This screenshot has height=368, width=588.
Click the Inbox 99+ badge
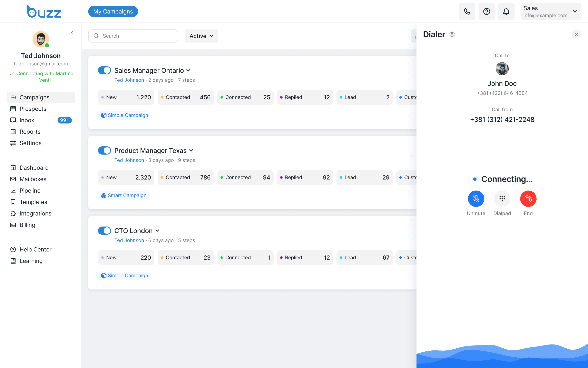[x=65, y=120]
